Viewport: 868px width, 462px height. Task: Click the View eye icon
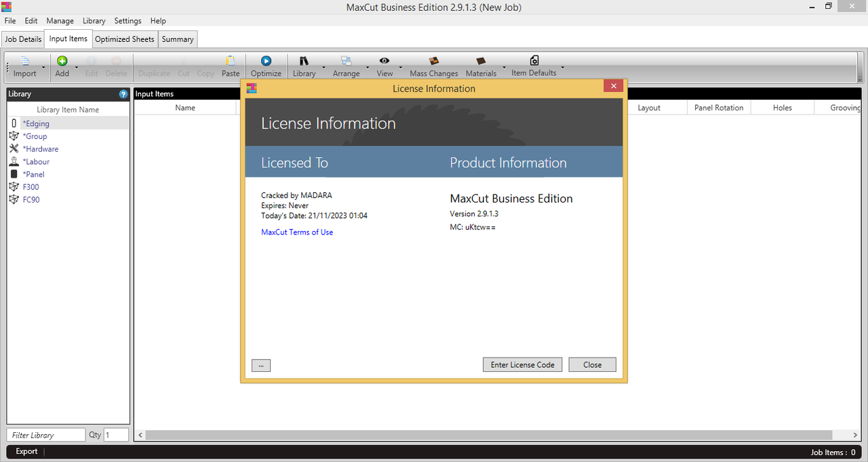(384, 61)
